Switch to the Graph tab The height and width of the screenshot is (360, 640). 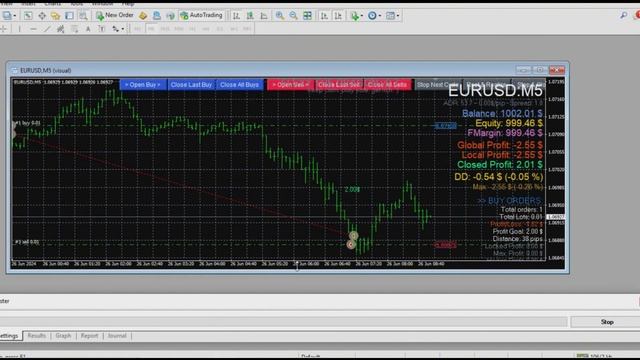(63, 336)
